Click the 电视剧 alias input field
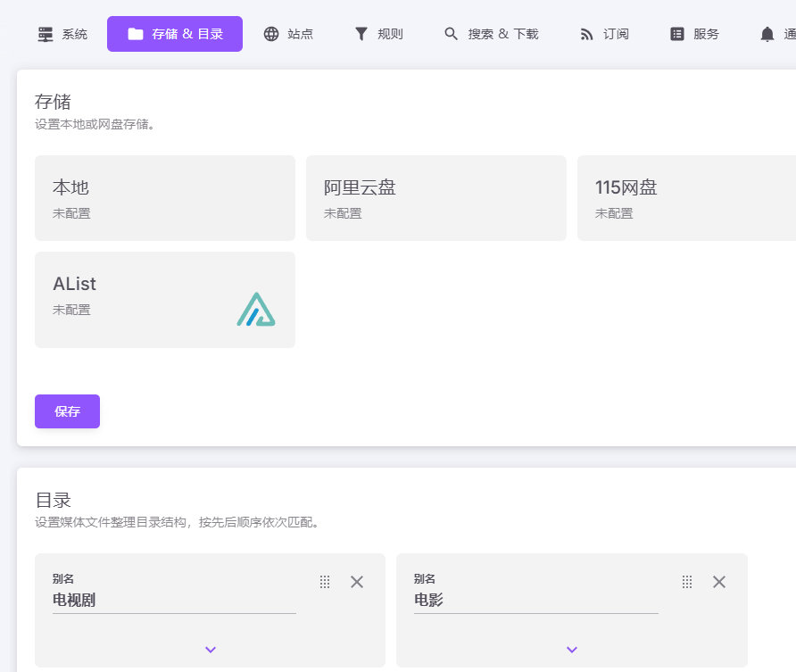Screen dimensions: 796x672 tap(174, 600)
